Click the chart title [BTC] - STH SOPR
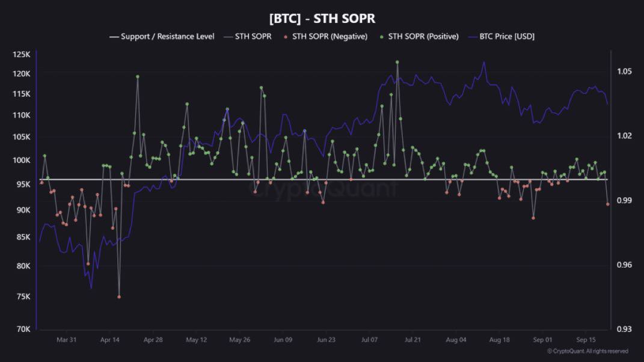The height and width of the screenshot is (362, 644). (322, 18)
